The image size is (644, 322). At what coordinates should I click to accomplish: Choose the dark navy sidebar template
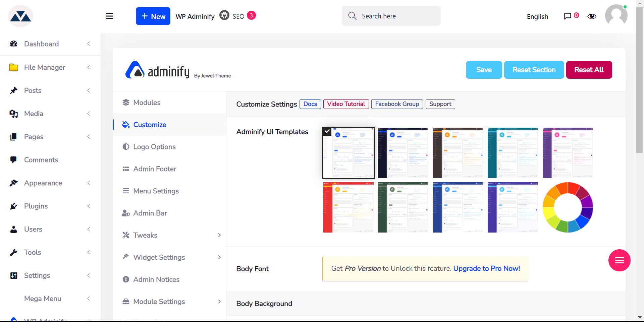click(403, 153)
